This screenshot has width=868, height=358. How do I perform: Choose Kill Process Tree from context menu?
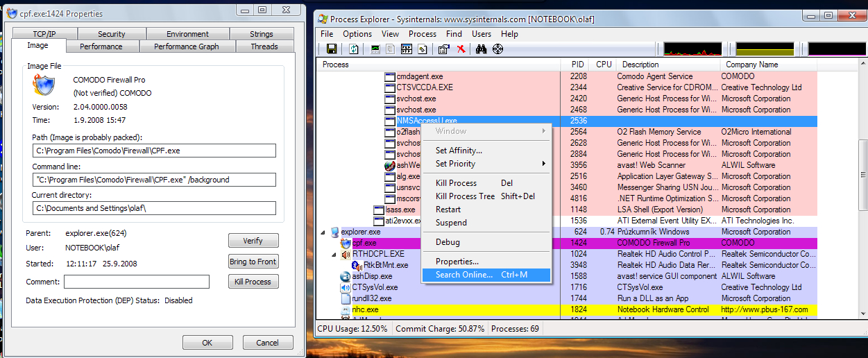coord(486,196)
